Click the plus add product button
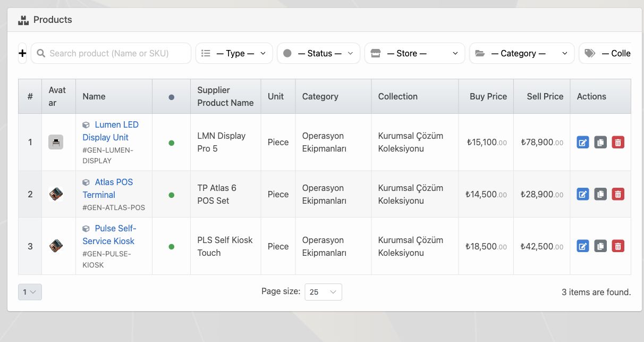 [x=22, y=53]
